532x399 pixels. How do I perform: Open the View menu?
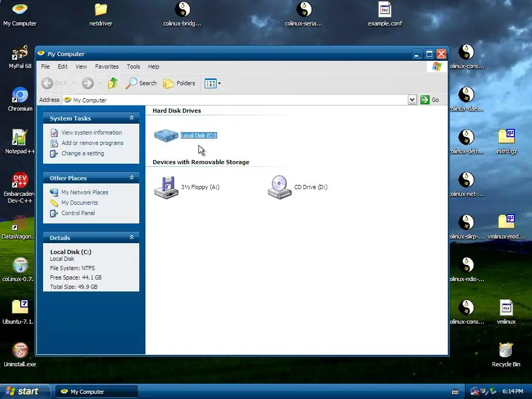(x=81, y=66)
